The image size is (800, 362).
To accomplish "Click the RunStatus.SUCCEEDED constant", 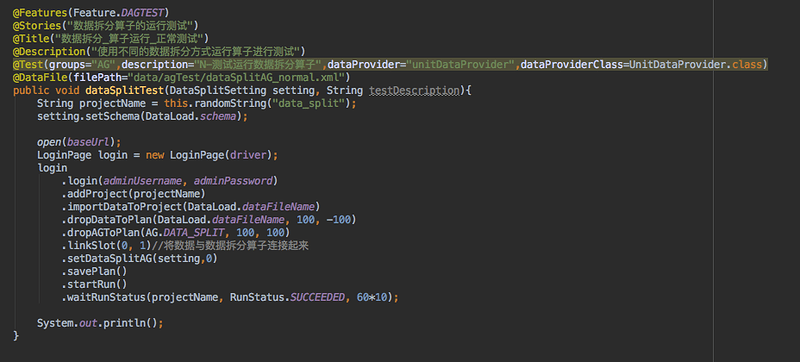I will pos(287,297).
